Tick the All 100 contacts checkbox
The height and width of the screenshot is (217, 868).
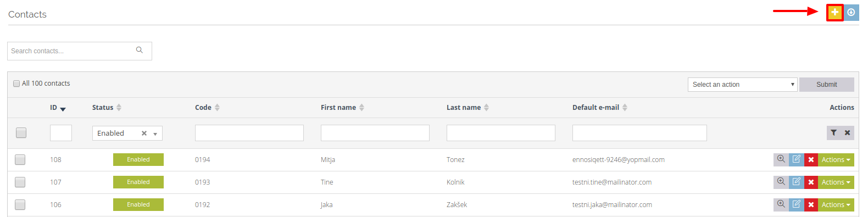16,84
